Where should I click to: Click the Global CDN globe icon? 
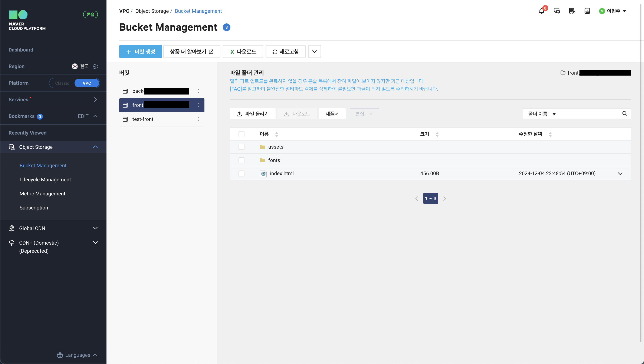click(11, 228)
